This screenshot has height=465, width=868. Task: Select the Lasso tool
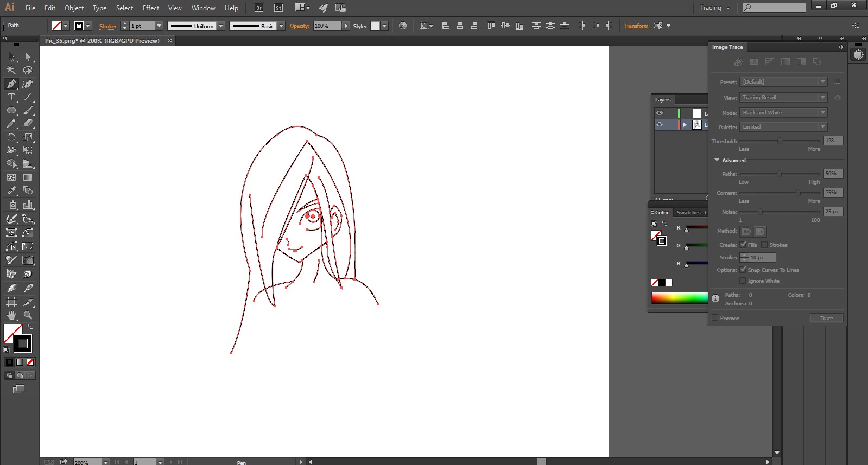click(28, 70)
